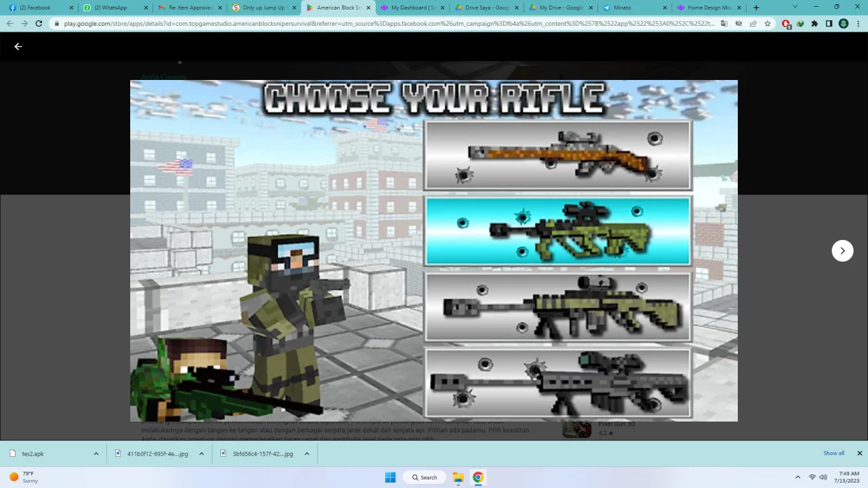
Task: Switch to the Drive Saya tab
Action: coord(486,7)
